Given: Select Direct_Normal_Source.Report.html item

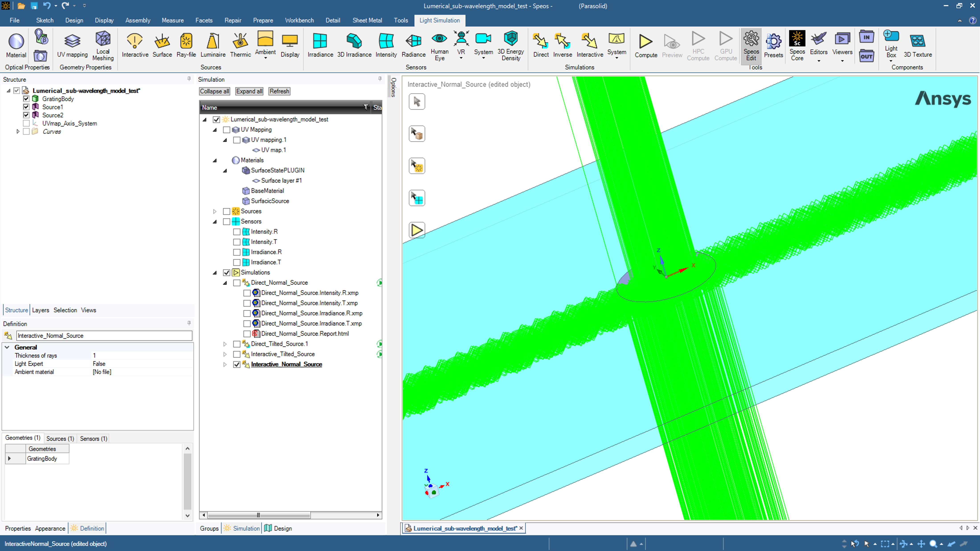Looking at the screenshot, I should click(x=305, y=334).
